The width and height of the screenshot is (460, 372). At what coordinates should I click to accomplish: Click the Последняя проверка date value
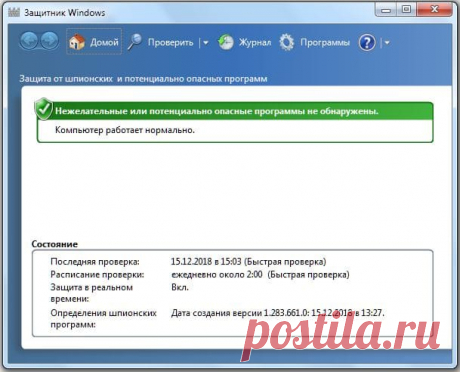(248, 262)
